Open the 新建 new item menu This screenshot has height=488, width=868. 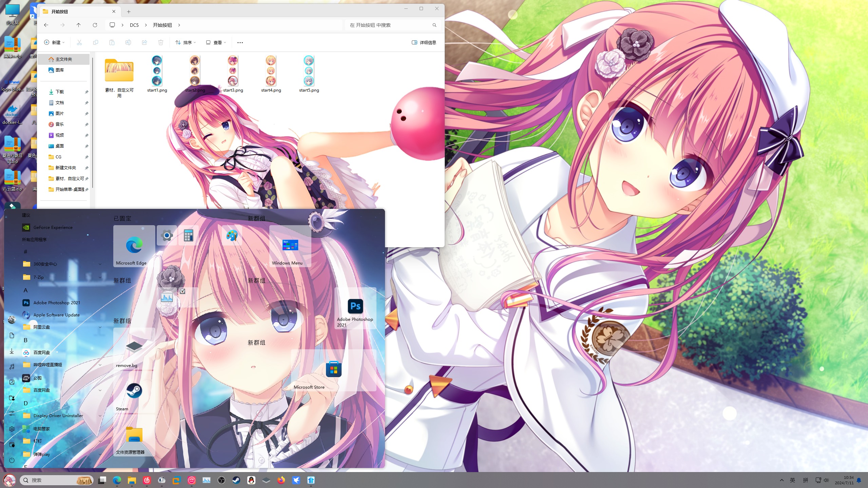pyautogui.click(x=54, y=42)
